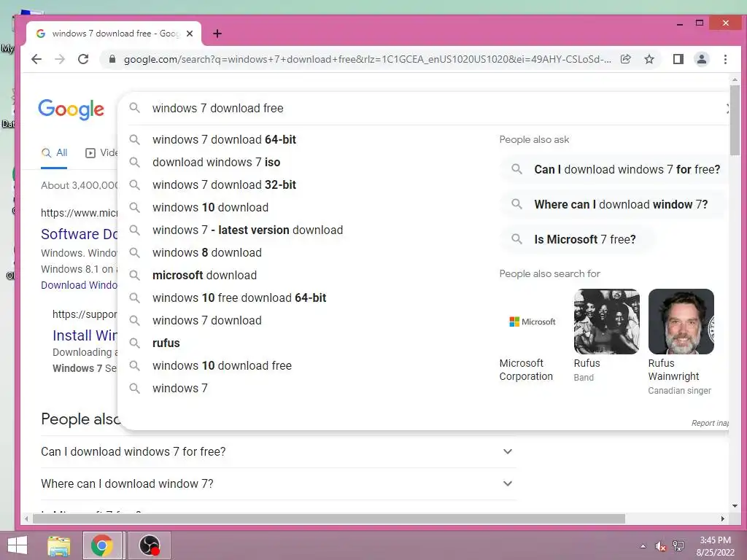The image size is (747, 560).
Task: Click the forward navigation arrow
Action: tap(60, 59)
